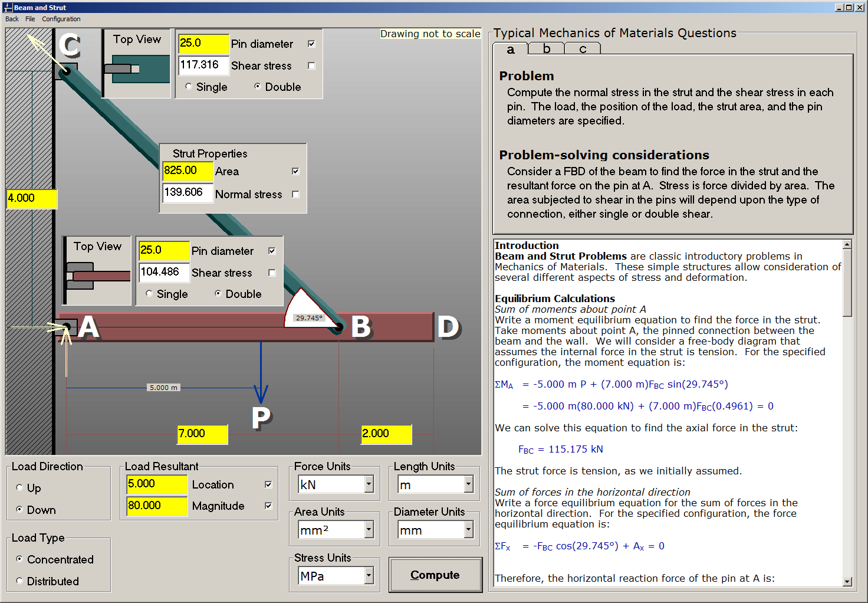This screenshot has height=603, width=868.
Task: Open the Configuration menu
Action: pos(61,19)
